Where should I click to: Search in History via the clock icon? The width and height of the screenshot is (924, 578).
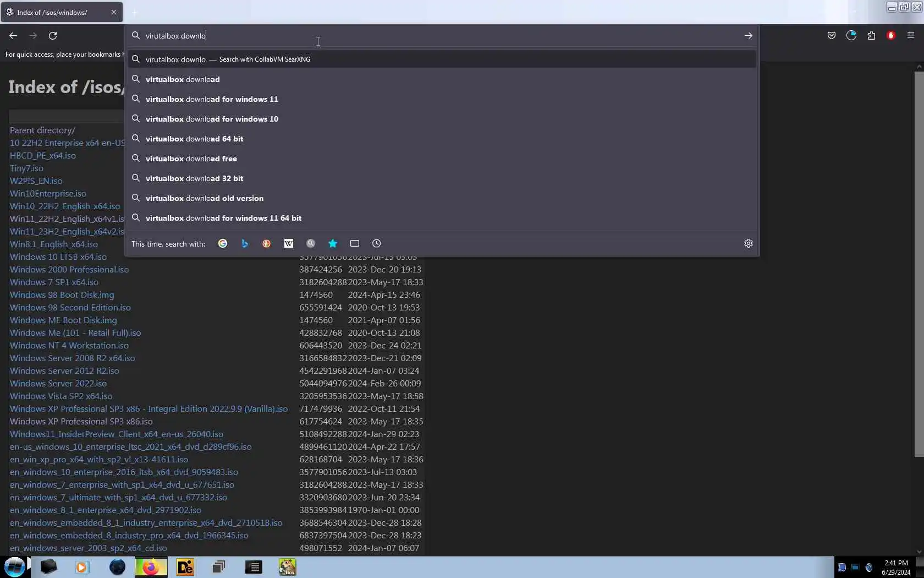377,243
